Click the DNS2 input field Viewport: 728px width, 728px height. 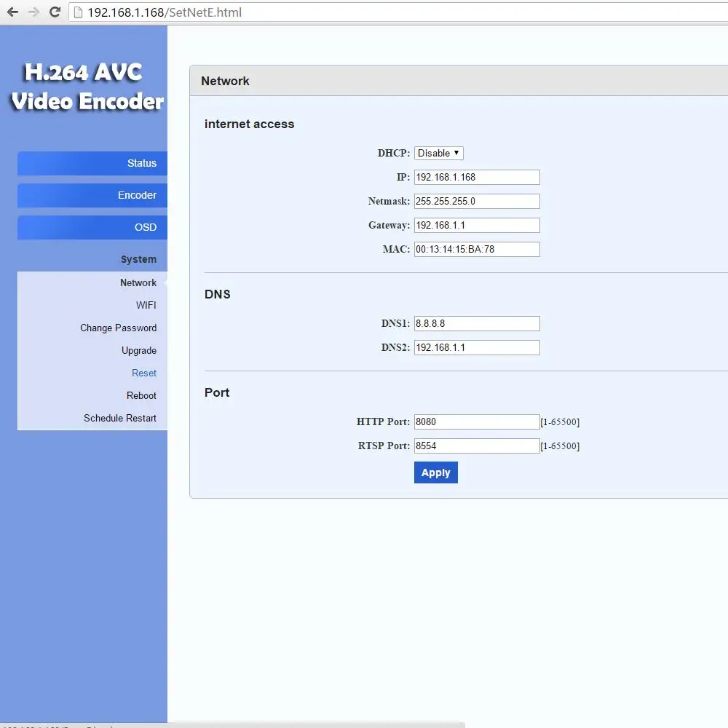(x=477, y=348)
